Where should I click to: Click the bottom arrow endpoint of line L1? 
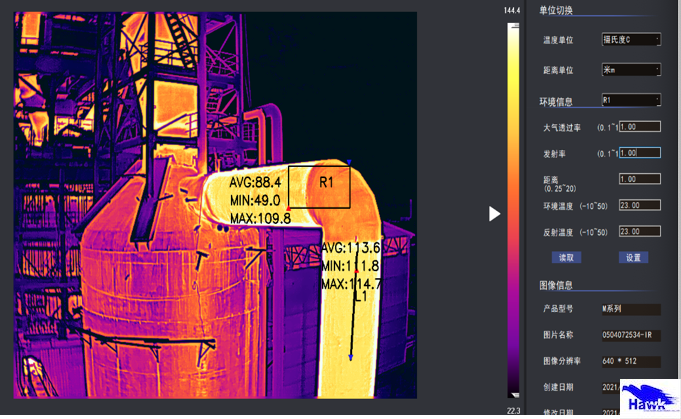click(351, 357)
